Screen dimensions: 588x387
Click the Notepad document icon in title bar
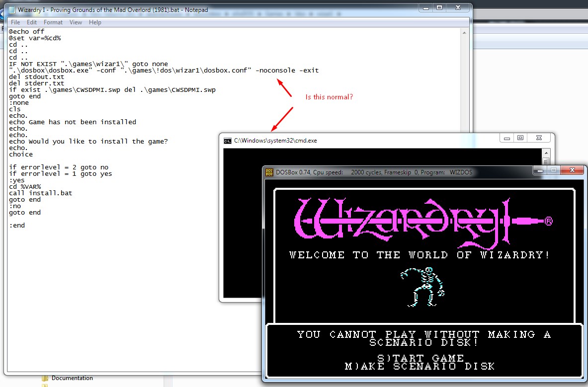coord(11,10)
